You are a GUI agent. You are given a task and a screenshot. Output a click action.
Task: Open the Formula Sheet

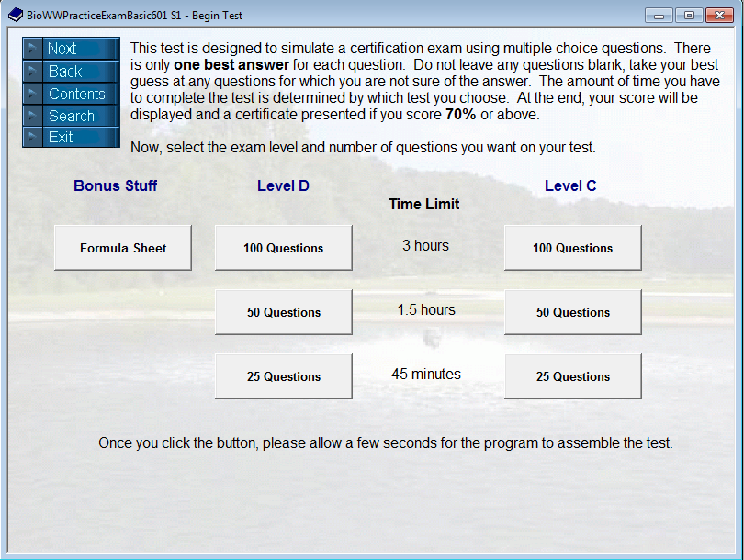click(x=121, y=246)
